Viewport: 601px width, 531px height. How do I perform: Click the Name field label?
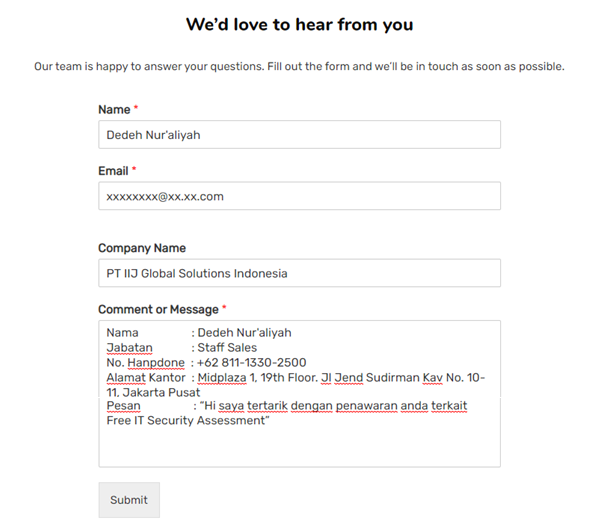[x=114, y=109]
